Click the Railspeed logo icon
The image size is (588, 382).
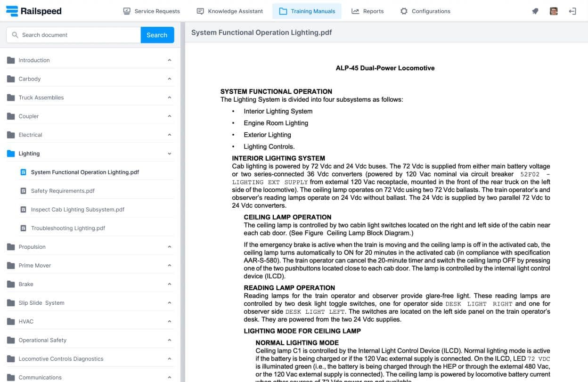click(12, 11)
